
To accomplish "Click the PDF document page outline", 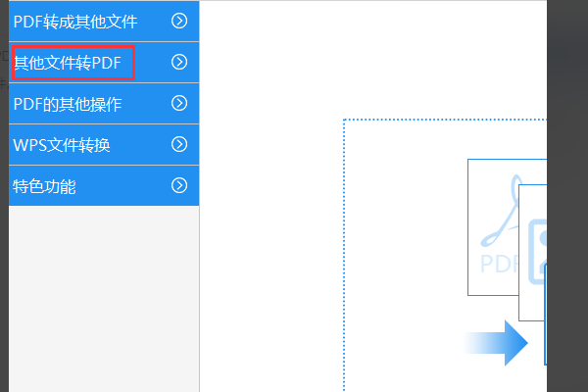I will 493,227.
